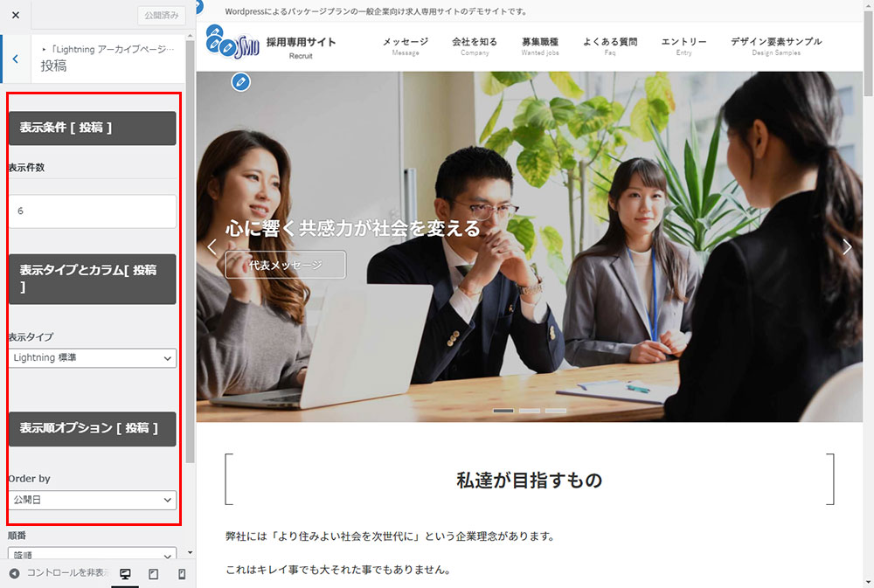The image size is (874, 588).
Task: Click the 代表メッセージ button on slider
Action: tap(285, 265)
